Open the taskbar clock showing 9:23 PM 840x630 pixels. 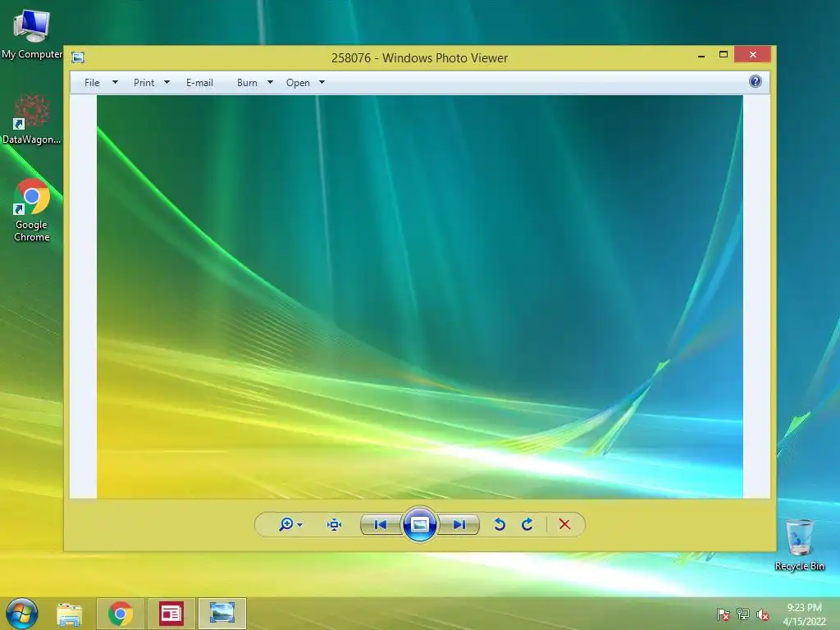pos(804,614)
